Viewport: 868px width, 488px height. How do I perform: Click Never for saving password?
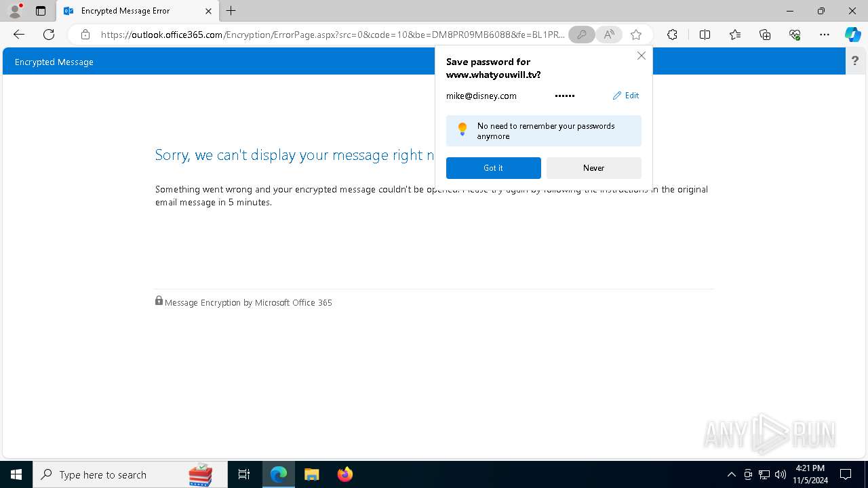point(594,168)
